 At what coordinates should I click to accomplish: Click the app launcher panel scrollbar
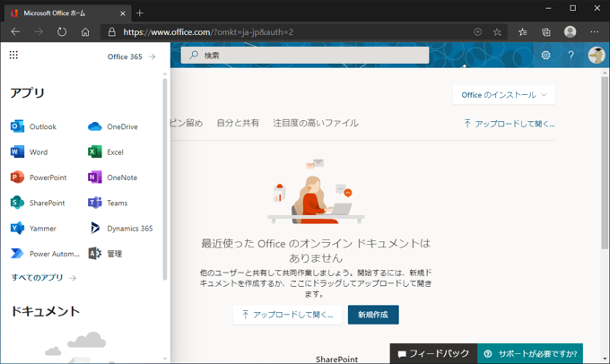point(165,179)
